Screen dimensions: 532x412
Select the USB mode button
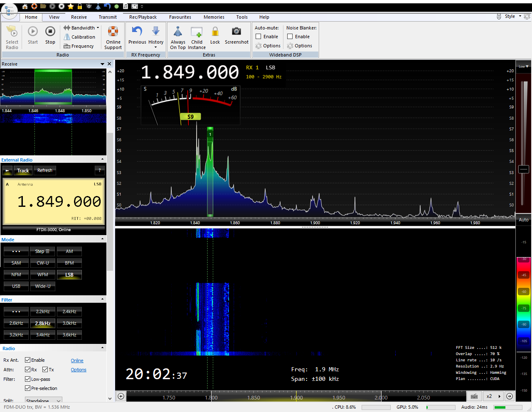tap(16, 286)
